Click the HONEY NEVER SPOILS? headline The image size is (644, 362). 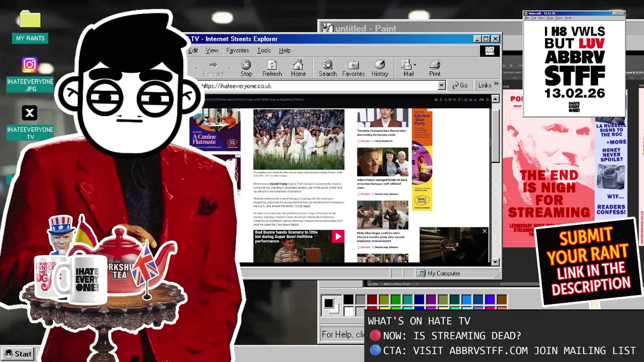(x=611, y=154)
